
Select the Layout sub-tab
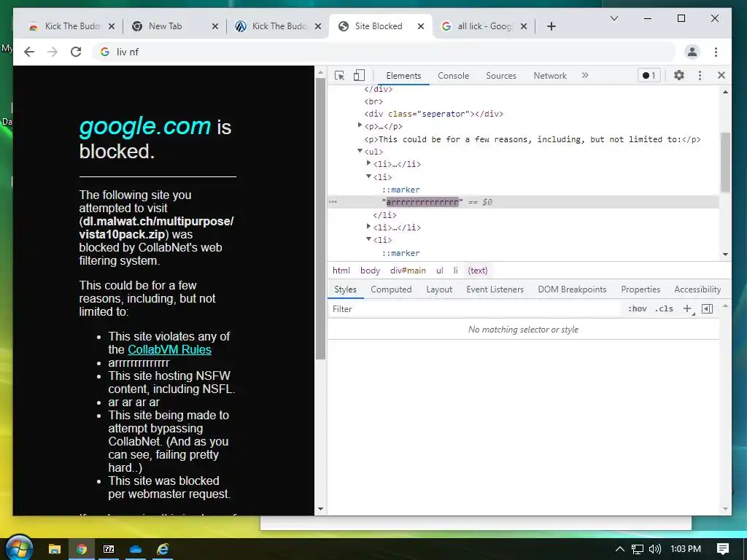439,289
